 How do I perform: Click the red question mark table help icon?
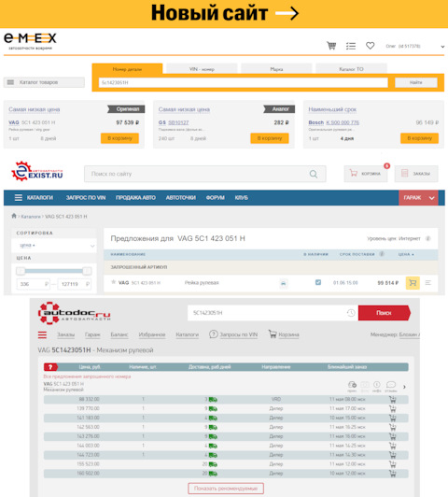pyautogui.click(x=50, y=367)
